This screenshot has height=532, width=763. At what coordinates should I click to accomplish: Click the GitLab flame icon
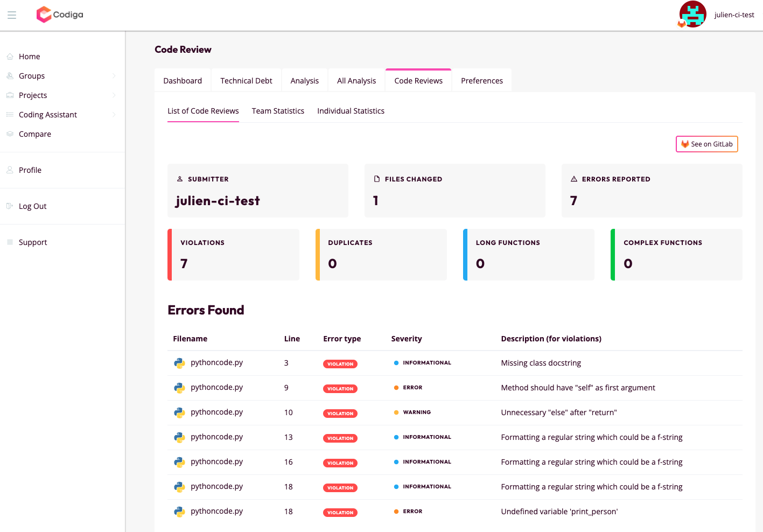pos(684,144)
